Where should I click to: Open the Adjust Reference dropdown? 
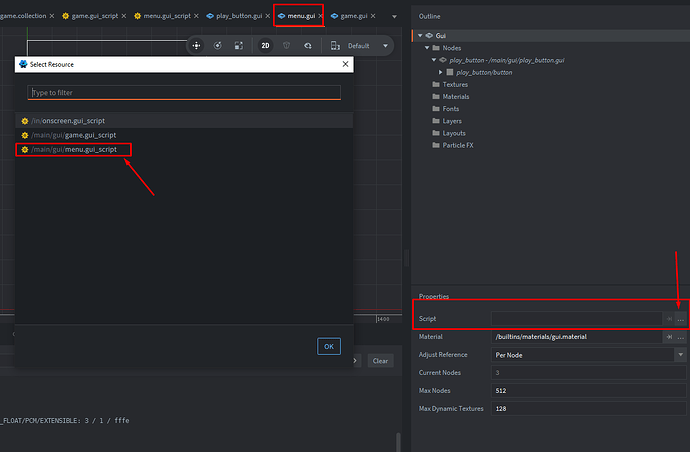coord(680,355)
